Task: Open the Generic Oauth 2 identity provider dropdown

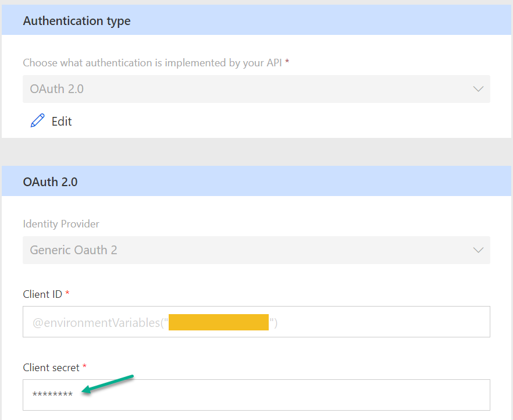Action: click(x=256, y=250)
